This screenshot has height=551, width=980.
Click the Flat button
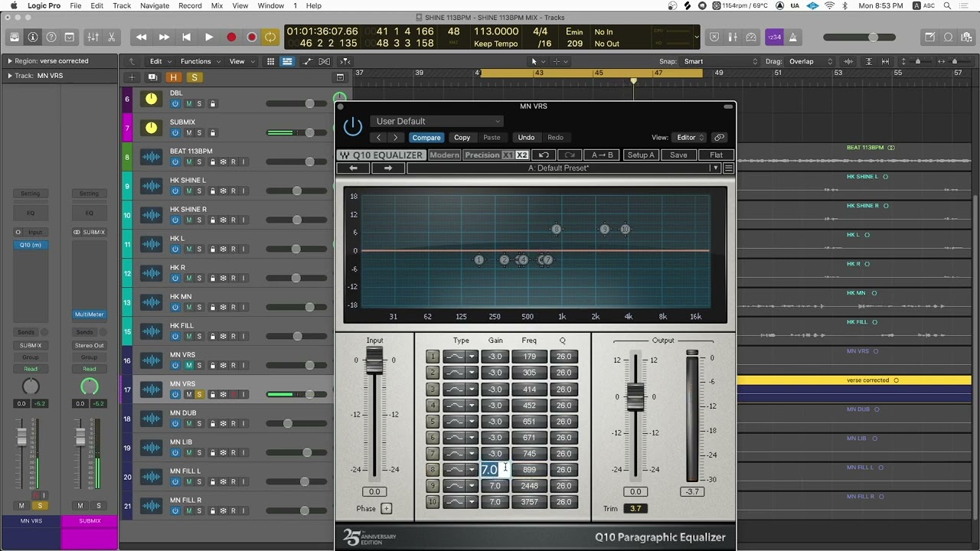pyautogui.click(x=716, y=155)
